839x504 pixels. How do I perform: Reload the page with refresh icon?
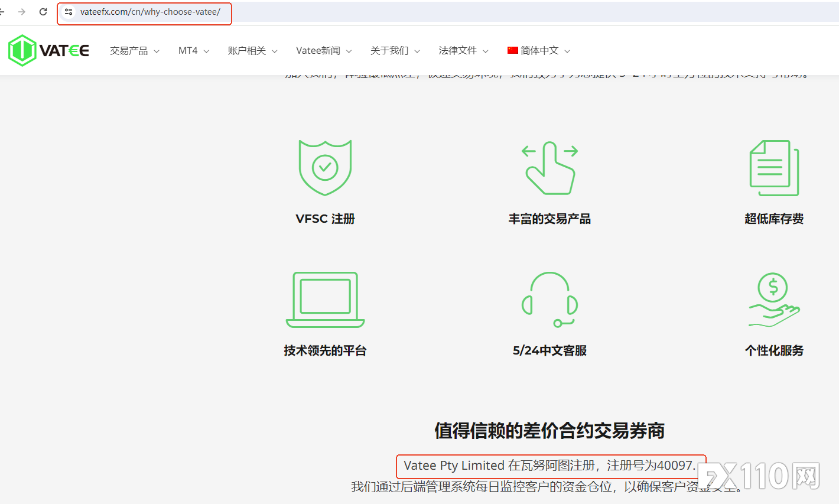[x=43, y=12]
